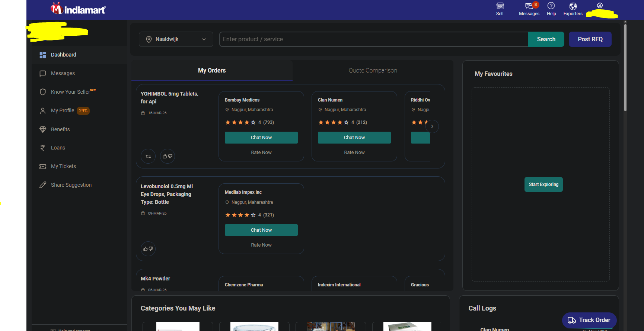Viewport: 644px width, 331px height.
Task: Click the Sell store icon in header
Action: click(500, 6)
